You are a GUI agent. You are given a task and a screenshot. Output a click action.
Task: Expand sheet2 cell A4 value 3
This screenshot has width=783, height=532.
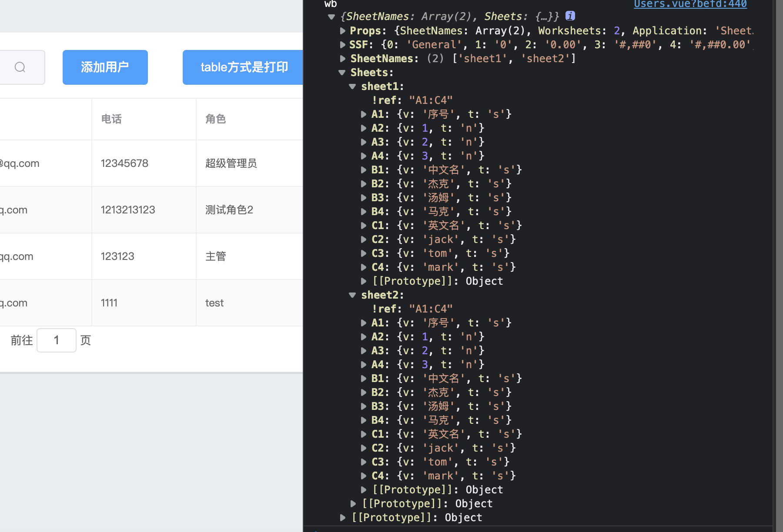[364, 365]
